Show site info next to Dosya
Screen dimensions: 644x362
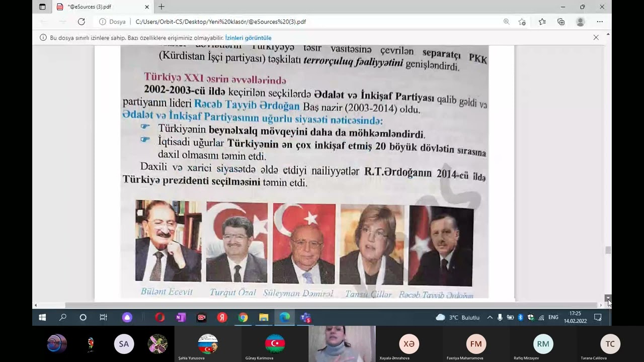point(103,22)
